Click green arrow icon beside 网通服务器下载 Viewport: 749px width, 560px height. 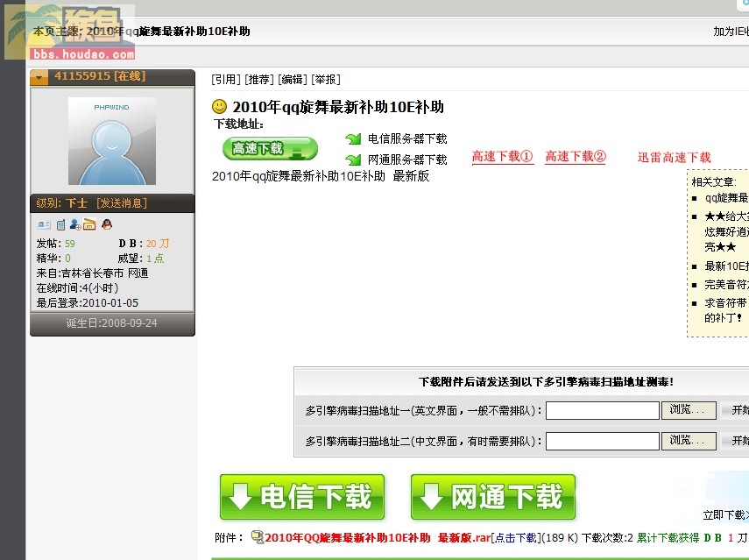point(354,159)
